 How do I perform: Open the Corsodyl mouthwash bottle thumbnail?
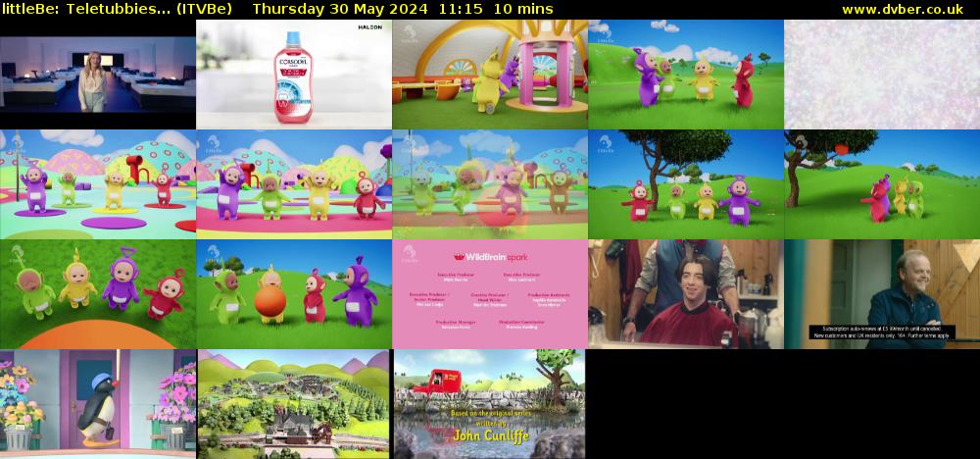(x=294, y=75)
